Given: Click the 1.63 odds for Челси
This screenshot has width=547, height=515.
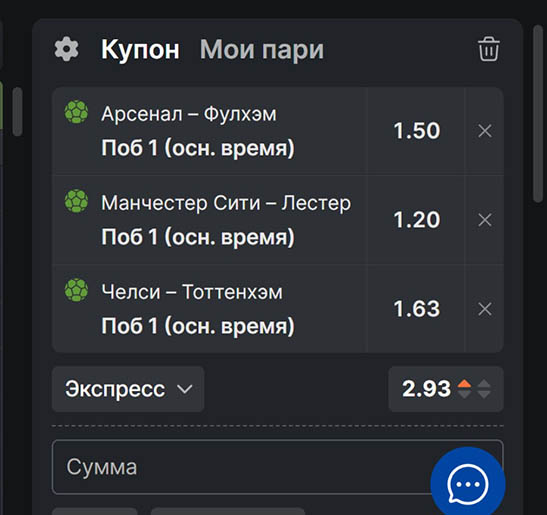Looking at the screenshot, I should (417, 309).
